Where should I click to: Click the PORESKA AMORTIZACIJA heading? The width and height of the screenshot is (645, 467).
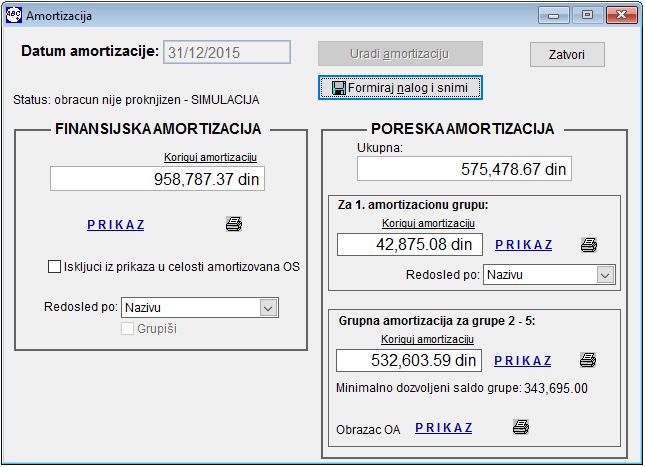click(x=462, y=129)
